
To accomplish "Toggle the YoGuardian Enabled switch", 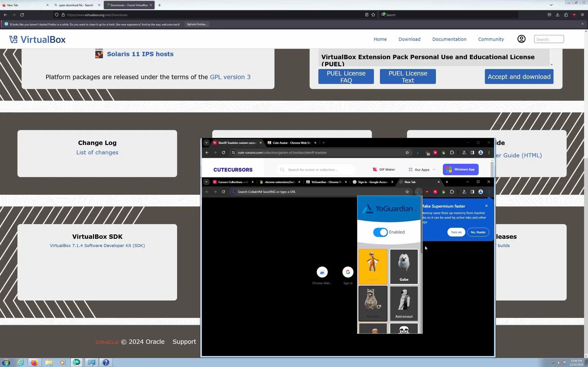I will tap(380, 232).
